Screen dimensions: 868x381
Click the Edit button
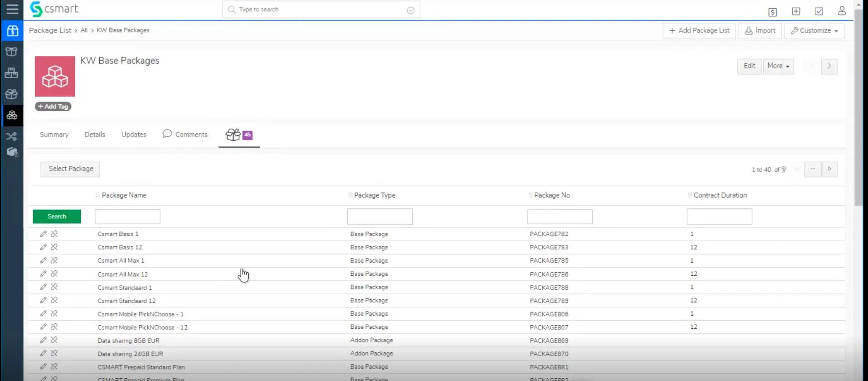(749, 66)
